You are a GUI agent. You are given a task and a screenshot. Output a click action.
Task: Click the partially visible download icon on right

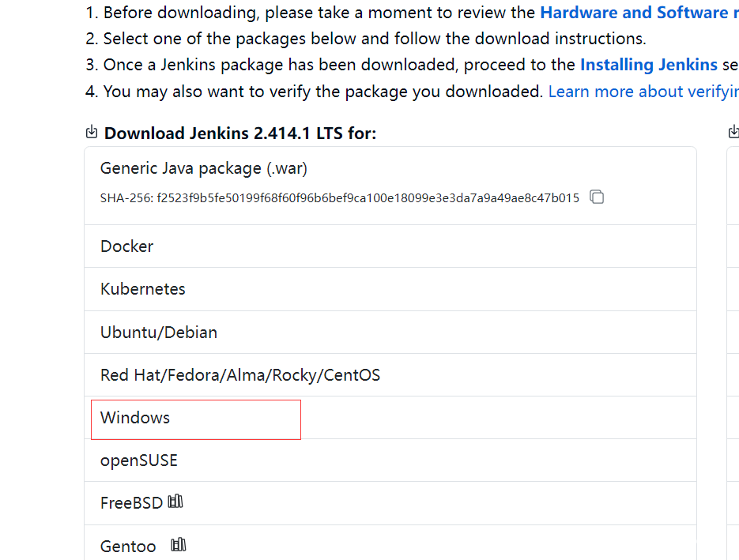pos(733,131)
